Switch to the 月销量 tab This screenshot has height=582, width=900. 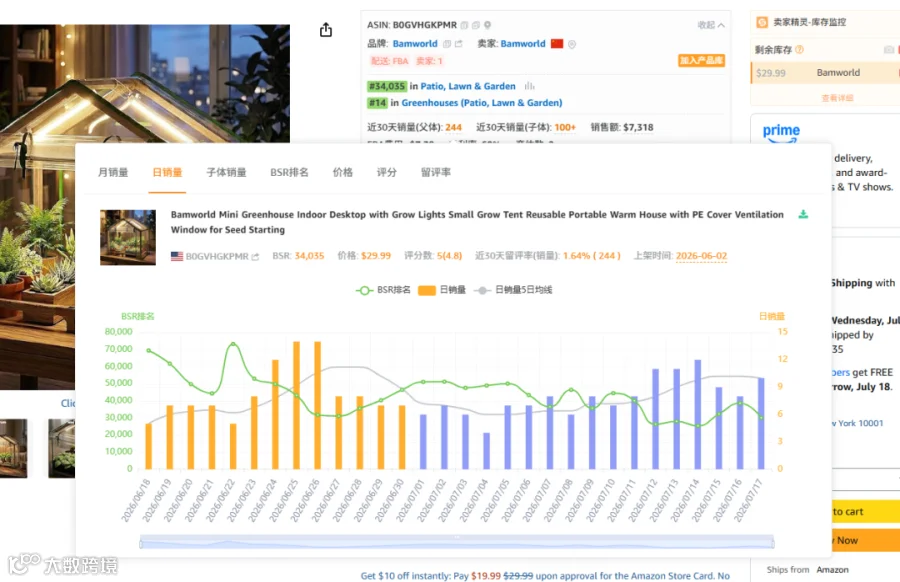point(113,172)
